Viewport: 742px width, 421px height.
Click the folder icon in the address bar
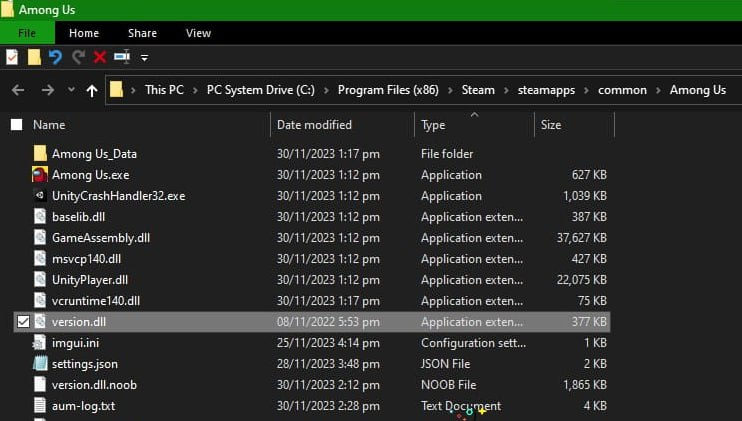(116, 89)
